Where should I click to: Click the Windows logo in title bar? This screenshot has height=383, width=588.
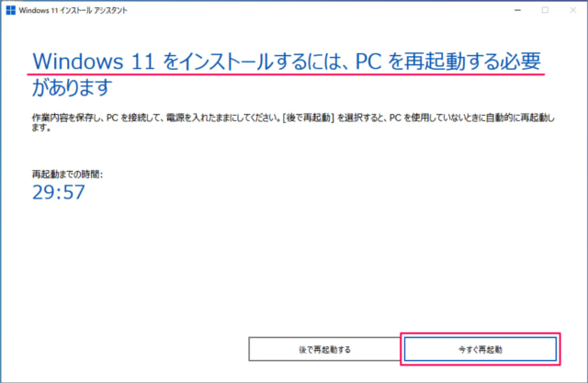(x=11, y=10)
